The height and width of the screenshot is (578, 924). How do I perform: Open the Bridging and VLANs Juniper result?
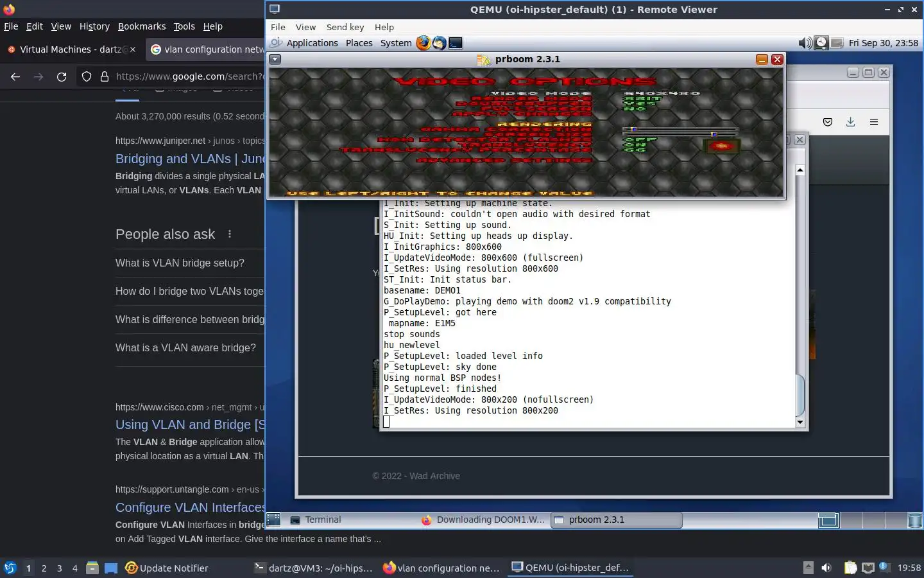[190, 159]
